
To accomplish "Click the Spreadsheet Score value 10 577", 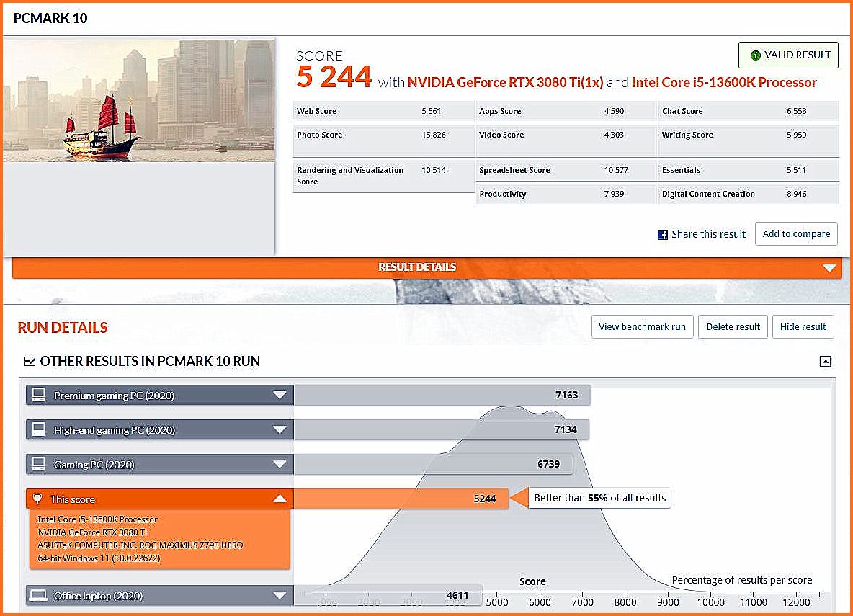I will coord(616,170).
